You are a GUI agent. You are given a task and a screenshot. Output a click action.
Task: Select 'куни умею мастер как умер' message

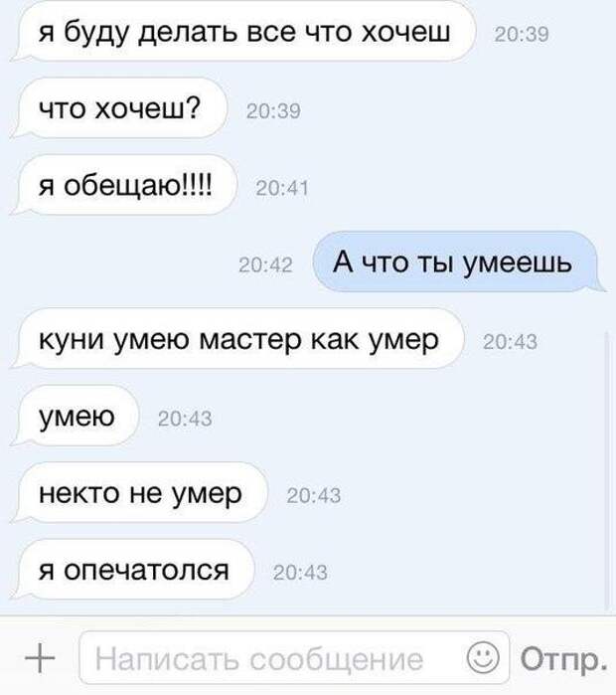237,339
